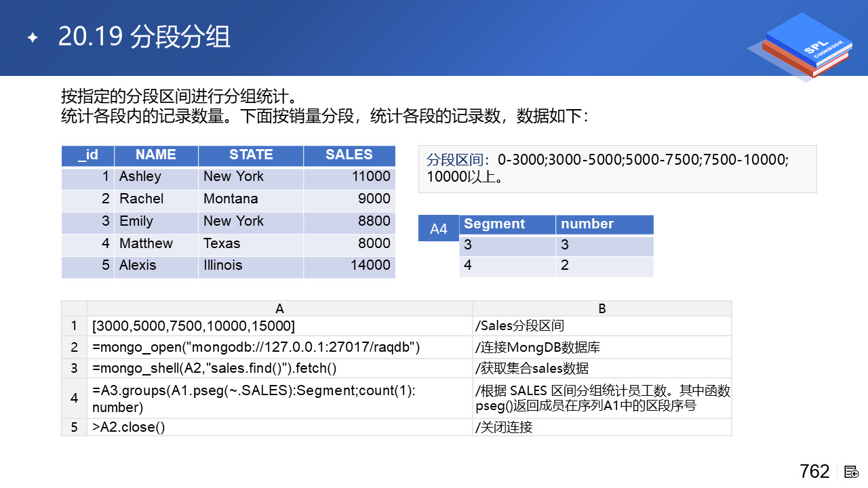Select the cell '[3000,5000,7500,10000,15000]'
Viewport: 868px width, 488px height.
pyautogui.click(x=280, y=326)
